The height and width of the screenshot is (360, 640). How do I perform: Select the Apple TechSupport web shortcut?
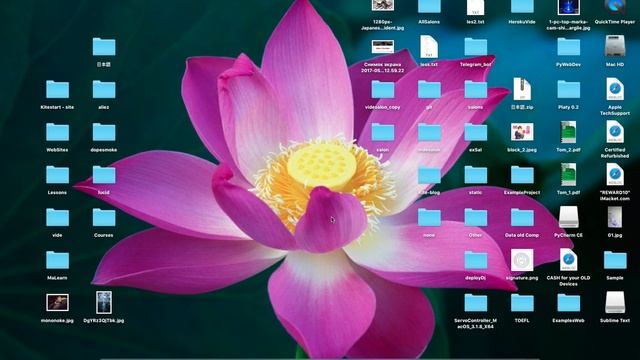point(615,89)
